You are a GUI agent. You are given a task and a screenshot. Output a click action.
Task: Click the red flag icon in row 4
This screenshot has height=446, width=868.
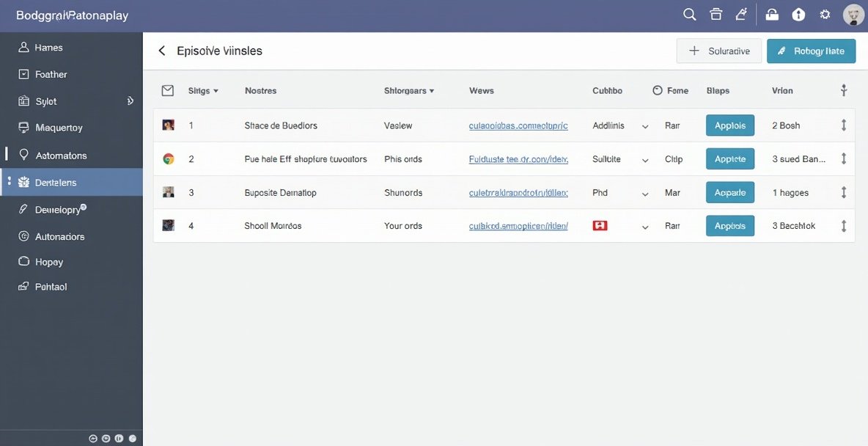[x=600, y=226]
